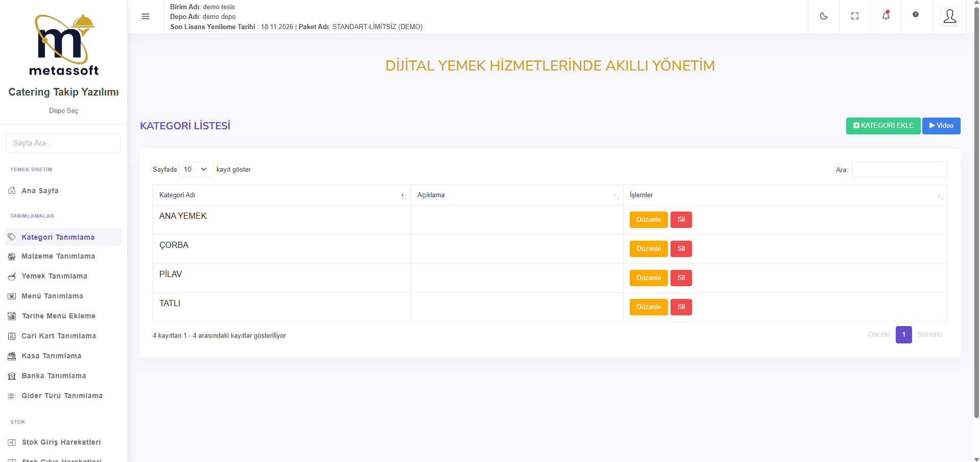Delete TATLI category with Sil button
Image resolution: width=980 pixels, height=462 pixels.
(681, 307)
